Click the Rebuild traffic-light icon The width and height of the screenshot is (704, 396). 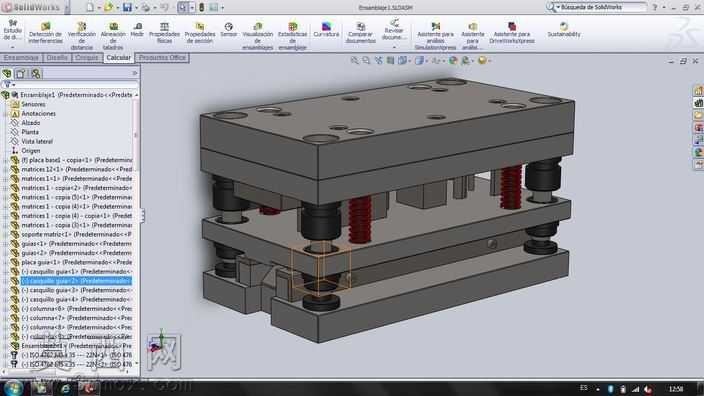(x=202, y=7)
